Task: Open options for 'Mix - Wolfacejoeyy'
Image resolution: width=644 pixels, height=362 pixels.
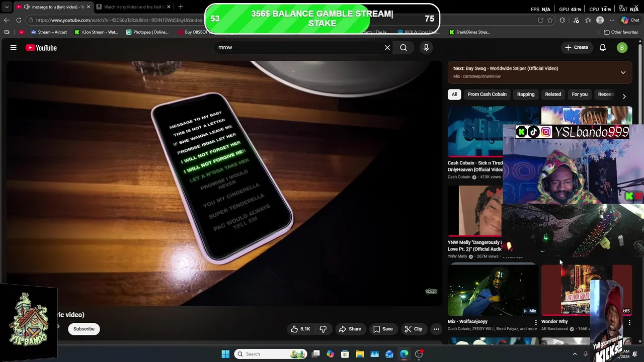Action: click(535, 322)
